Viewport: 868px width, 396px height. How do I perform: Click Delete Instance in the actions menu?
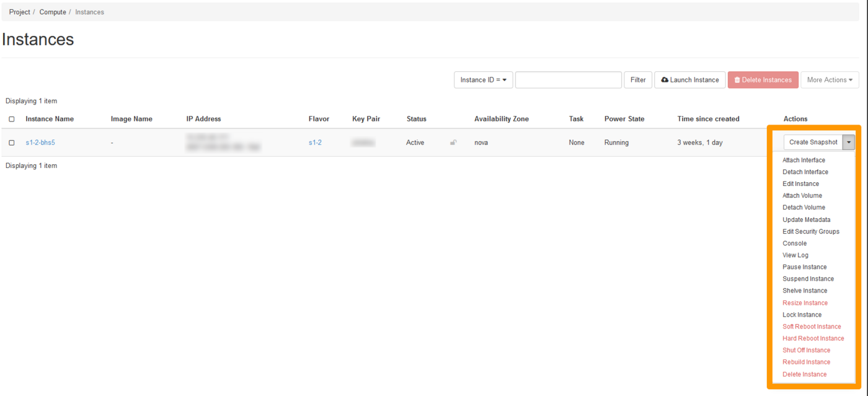(x=804, y=374)
